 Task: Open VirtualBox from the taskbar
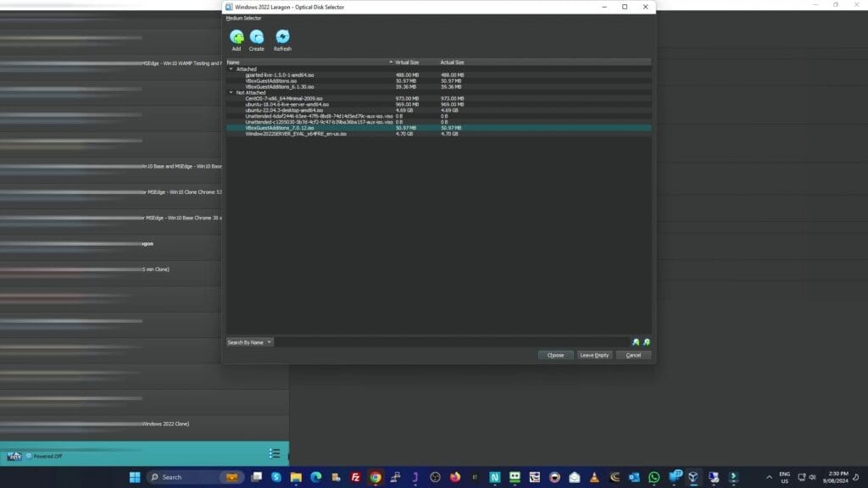pyautogui.click(x=693, y=477)
